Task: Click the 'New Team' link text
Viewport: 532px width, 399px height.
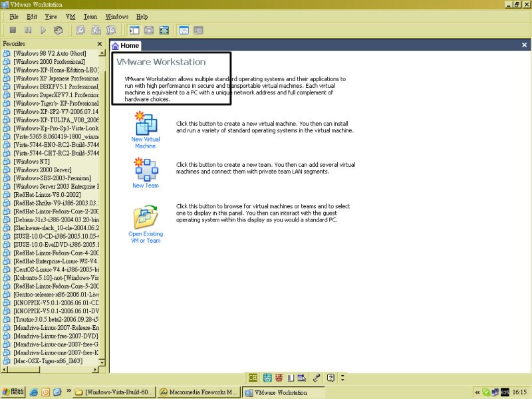Action: (x=146, y=186)
